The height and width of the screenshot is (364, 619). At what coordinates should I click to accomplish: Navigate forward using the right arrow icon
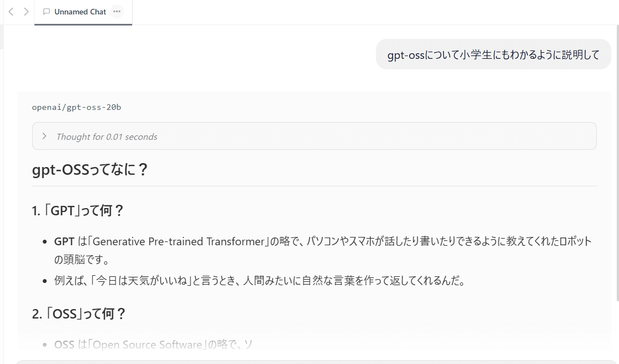(x=26, y=11)
